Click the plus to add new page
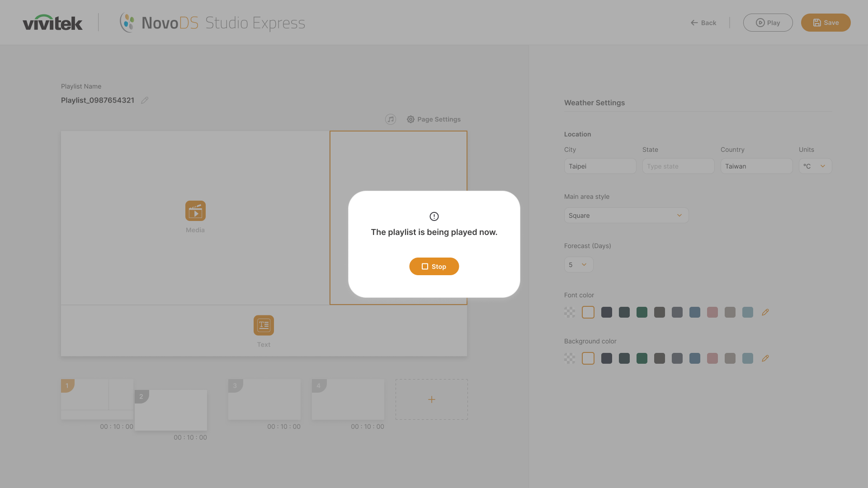Image resolution: width=868 pixels, height=488 pixels. [431, 399]
